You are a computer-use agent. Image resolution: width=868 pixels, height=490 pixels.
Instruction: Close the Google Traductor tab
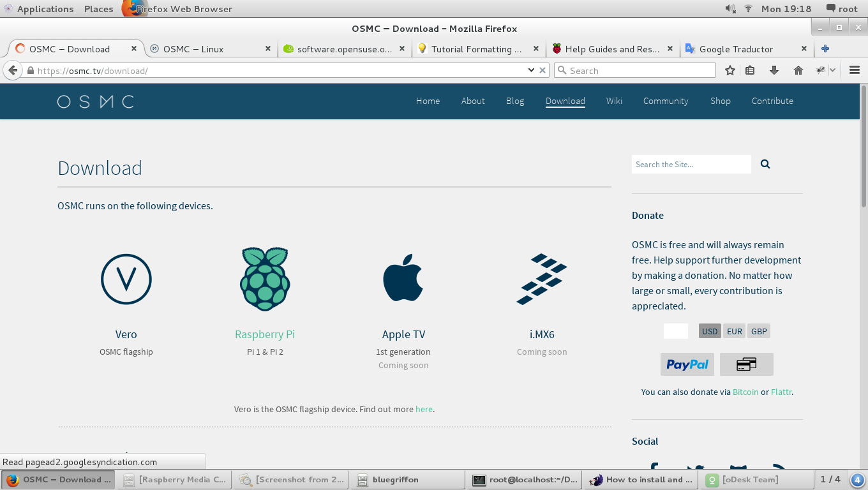[804, 48]
